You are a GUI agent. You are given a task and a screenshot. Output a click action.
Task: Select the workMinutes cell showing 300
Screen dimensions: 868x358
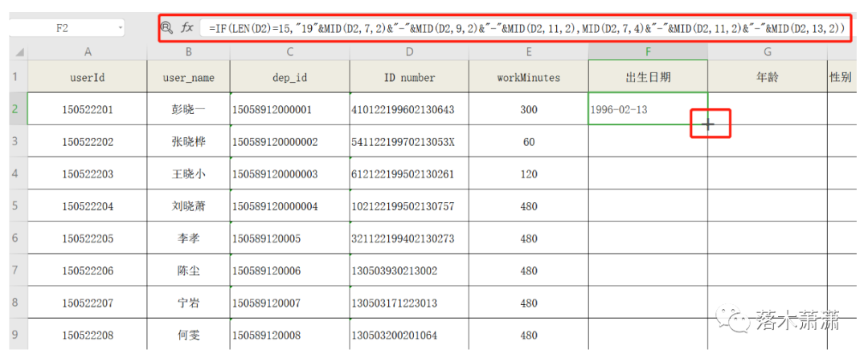(x=529, y=109)
